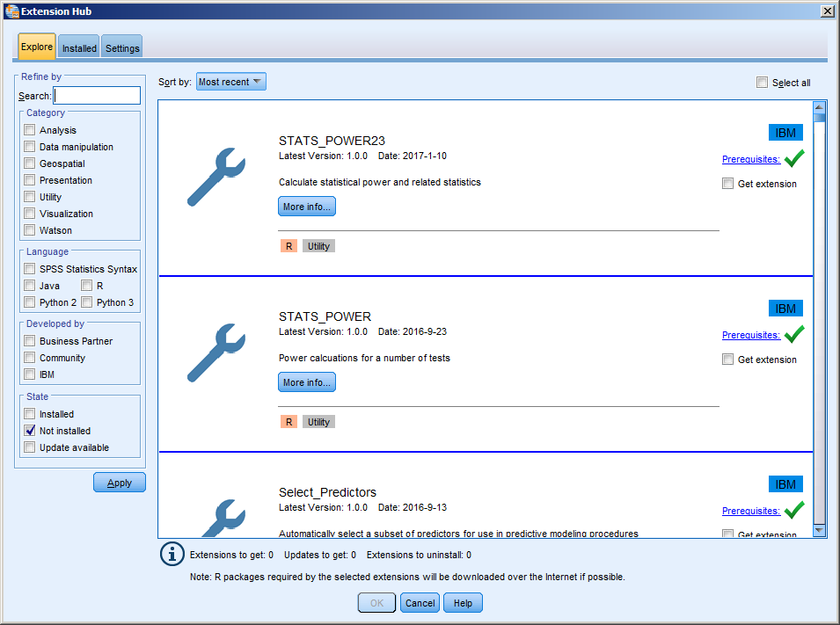
Task: Enable the Analysis category checkbox
Action: (x=30, y=130)
